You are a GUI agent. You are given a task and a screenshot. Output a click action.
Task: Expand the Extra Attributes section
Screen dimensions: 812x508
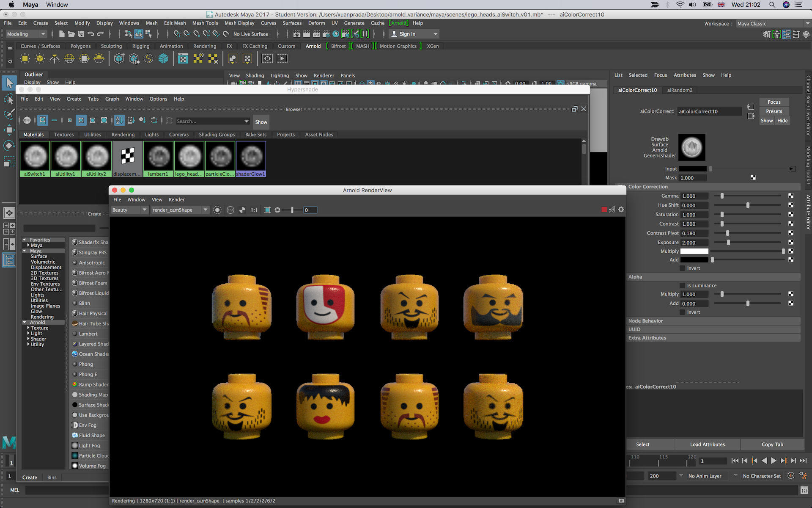coord(714,338)
